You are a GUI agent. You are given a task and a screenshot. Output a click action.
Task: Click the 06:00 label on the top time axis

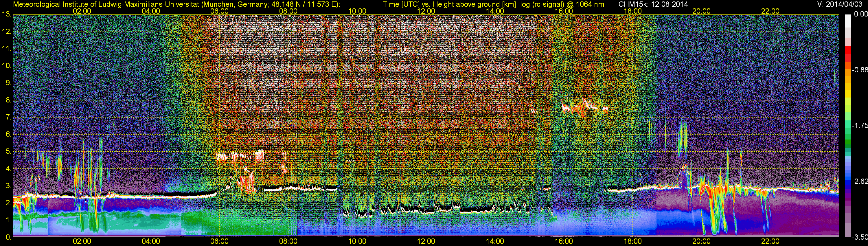click(x=219, y=11)
